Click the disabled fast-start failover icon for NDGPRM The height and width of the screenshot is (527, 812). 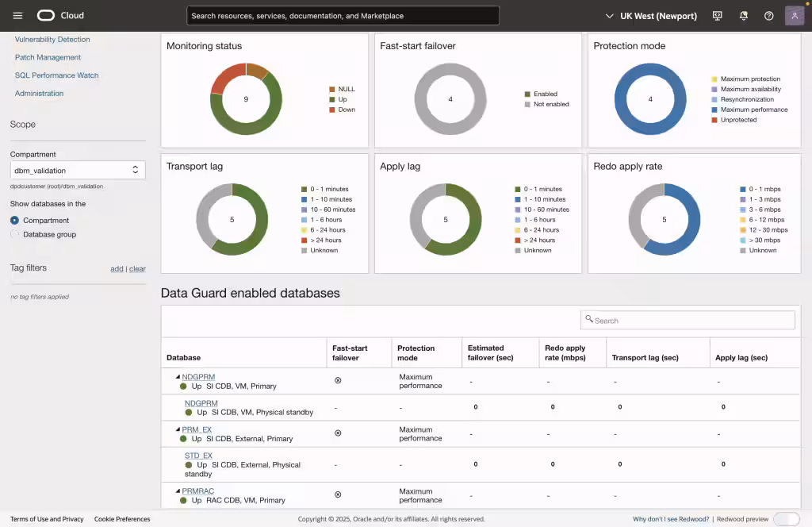338,380
